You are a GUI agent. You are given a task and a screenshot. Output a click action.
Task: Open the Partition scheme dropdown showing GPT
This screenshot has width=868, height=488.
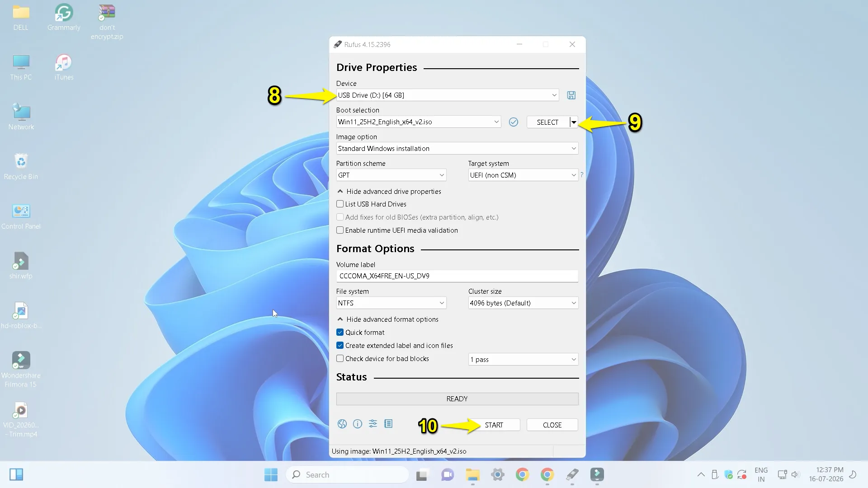click(x=391, y=175)
